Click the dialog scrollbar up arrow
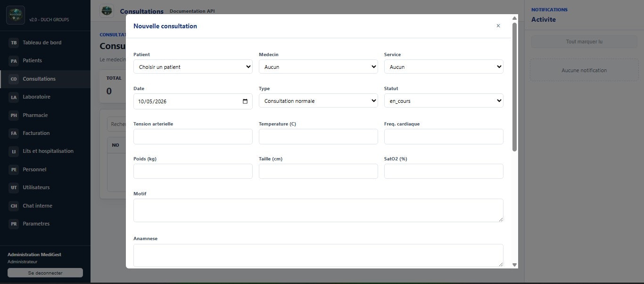The height and width of the screenshot is (284, 644). click(514, 18)
